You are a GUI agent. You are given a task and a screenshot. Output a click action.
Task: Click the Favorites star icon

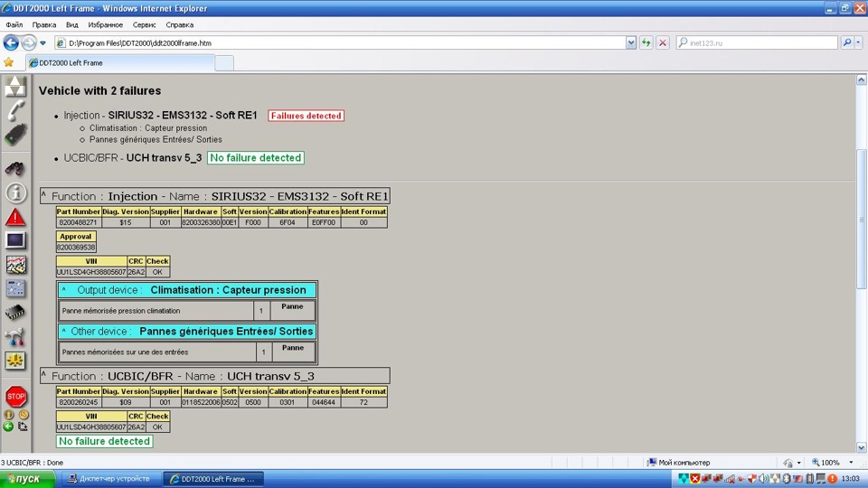9,62
